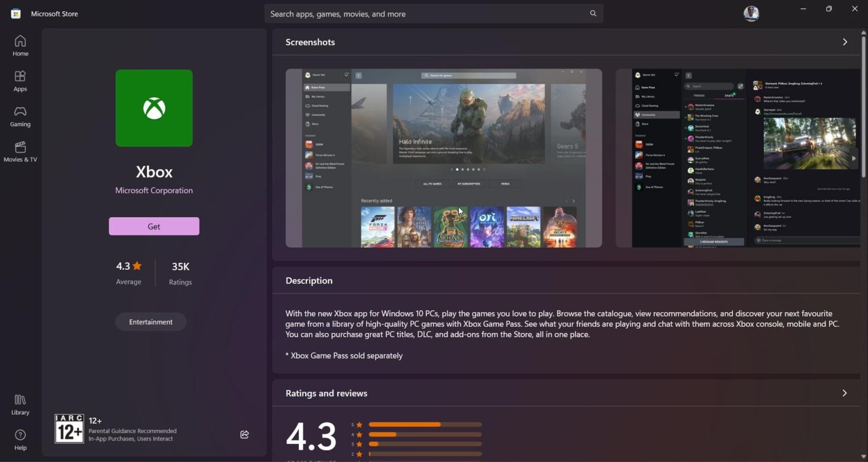
Task: Get the Xbox app
Action: click(x=154, y=226)
